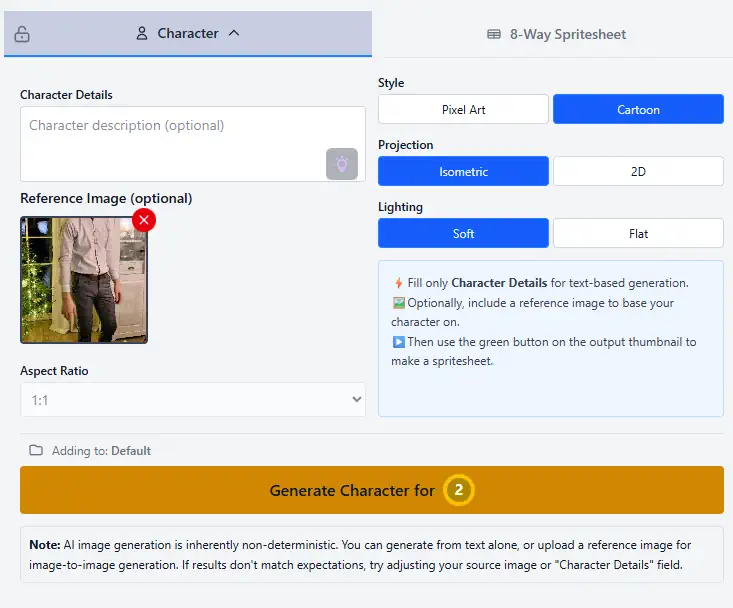Select Pixel Art style
The height and width of the screenshot is (608, 733).
[463, 109]
